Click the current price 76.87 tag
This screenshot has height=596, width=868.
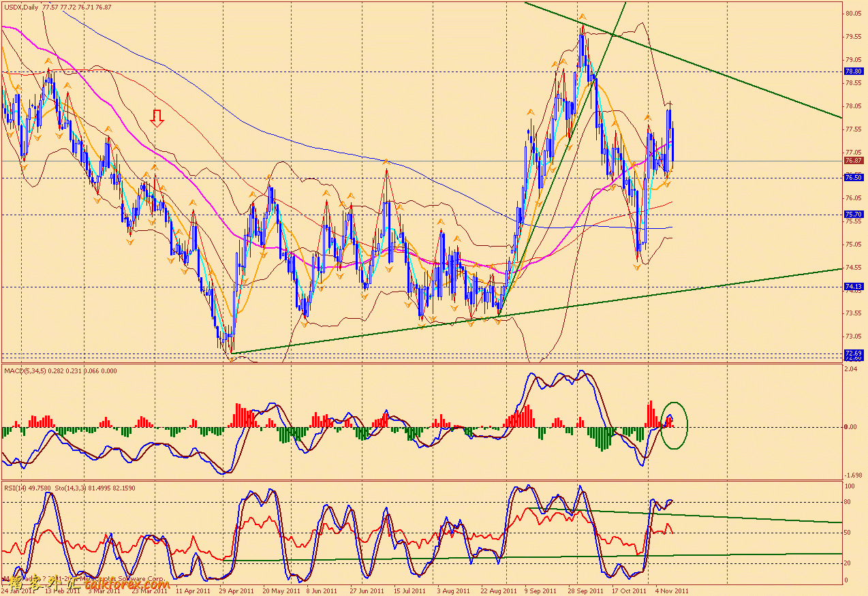pos(854,161)
